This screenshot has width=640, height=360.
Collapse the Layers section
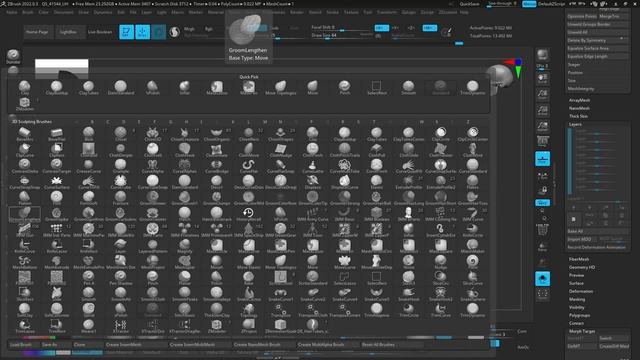click(x=575, y=124)
